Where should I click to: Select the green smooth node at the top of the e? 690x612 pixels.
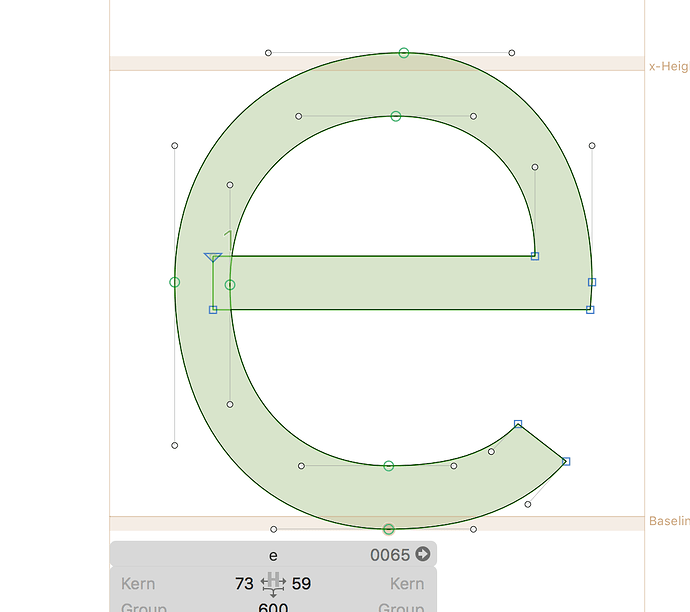[404, 53]
